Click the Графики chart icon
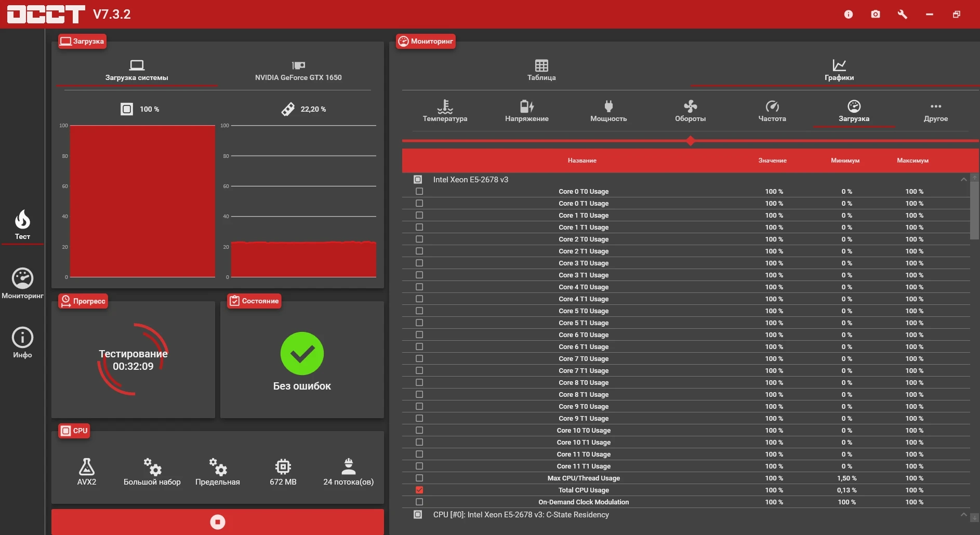Screen dimensions: 980x535 [839, 65]
